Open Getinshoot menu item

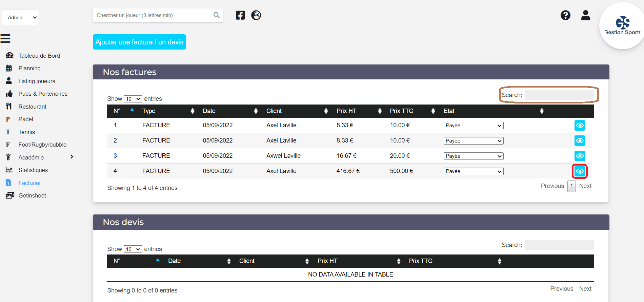[32, 195]
